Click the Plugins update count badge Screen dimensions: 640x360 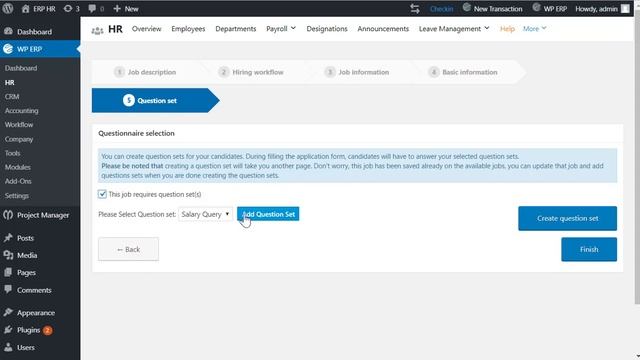[47, 330]
